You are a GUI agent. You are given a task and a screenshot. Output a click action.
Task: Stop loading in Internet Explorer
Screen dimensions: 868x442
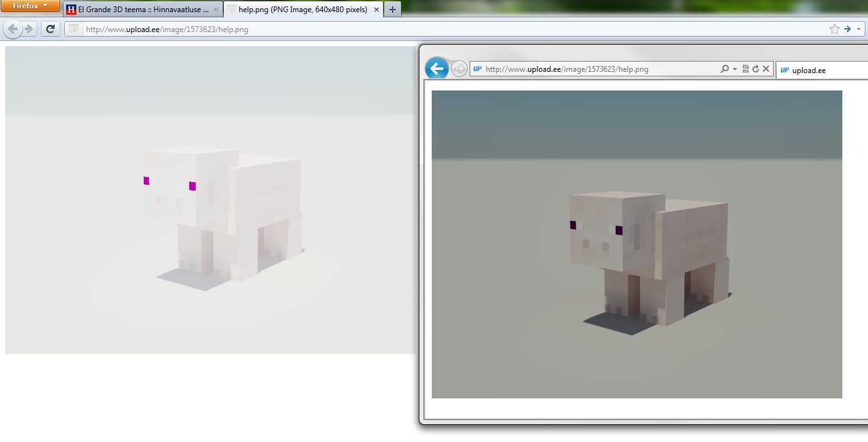point(766,69)
